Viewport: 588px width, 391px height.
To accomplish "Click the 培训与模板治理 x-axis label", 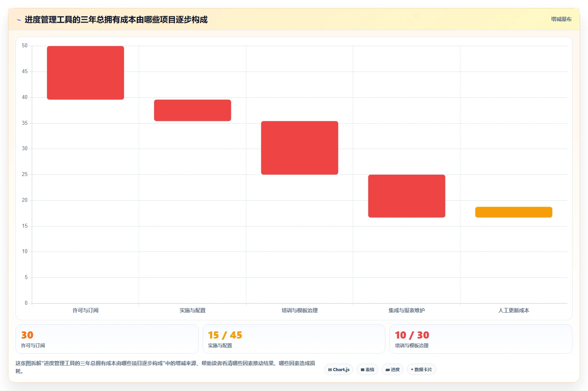I will click(300, 310).
